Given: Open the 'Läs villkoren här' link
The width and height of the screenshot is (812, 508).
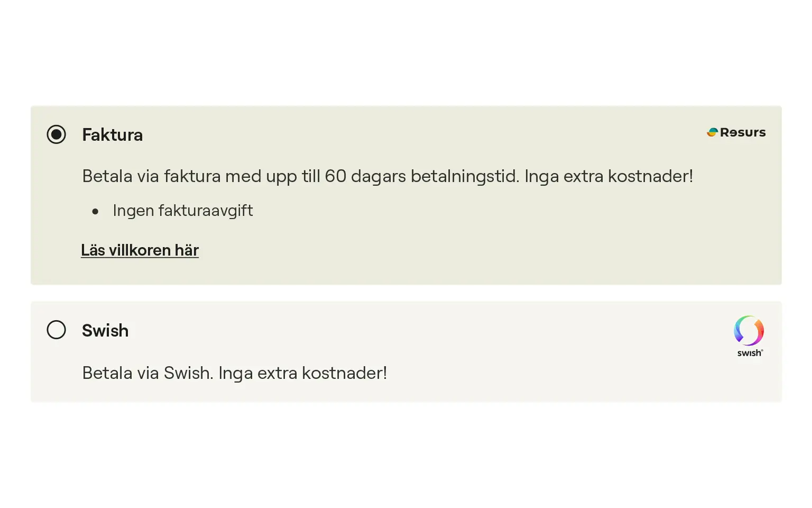Looking at the screenshot, I should tap(140, 250).
